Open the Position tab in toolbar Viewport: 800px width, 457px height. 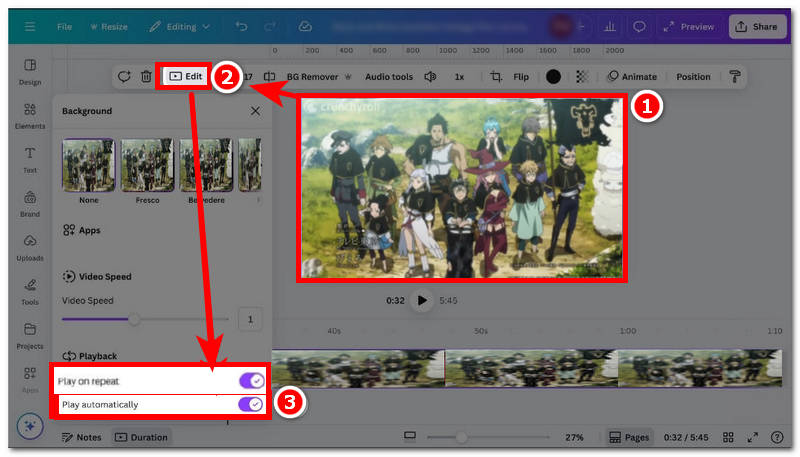[693, 76]
